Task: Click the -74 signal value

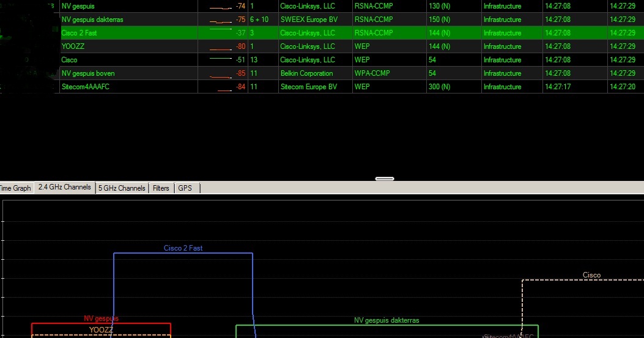Action: [241, 6]
